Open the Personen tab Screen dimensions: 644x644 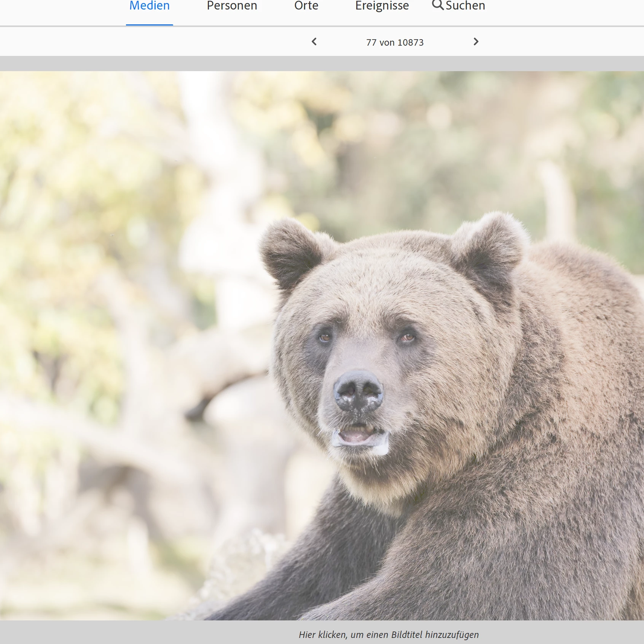(232, 6)
